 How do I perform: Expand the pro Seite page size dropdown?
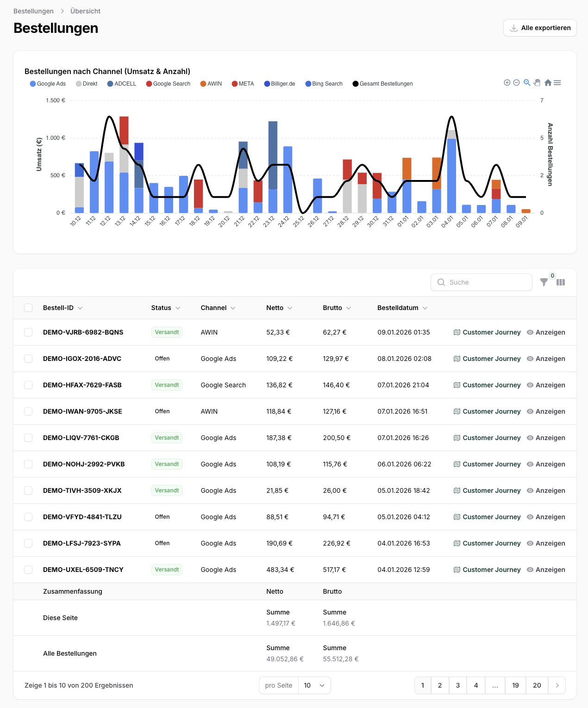(x=315, y=685)
